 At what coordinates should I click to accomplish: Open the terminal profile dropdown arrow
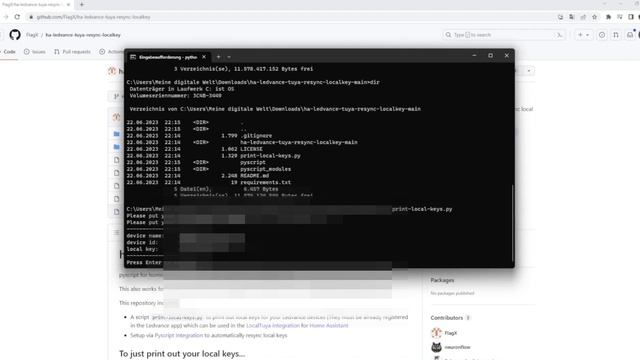[x=229, y=57]
